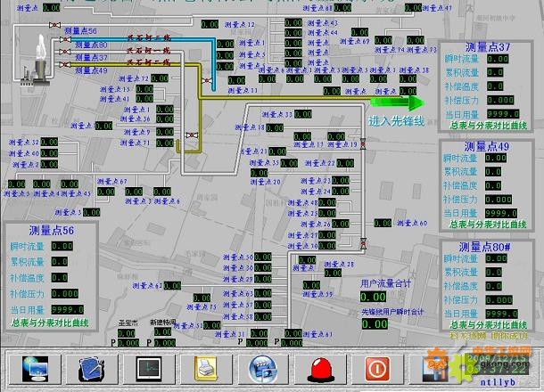544x392 pixels.
Task: Click the 测量点75 label
Action: 202,306
